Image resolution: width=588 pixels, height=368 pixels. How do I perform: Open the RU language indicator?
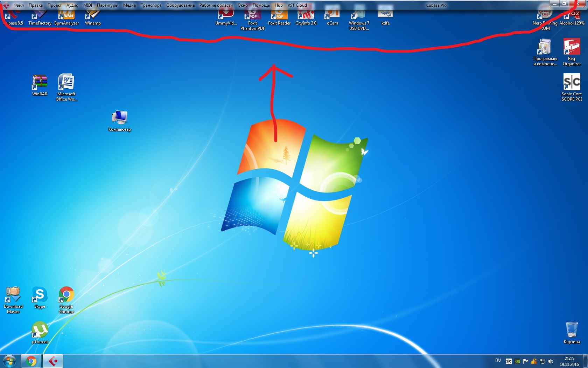[x=498, y=361]
